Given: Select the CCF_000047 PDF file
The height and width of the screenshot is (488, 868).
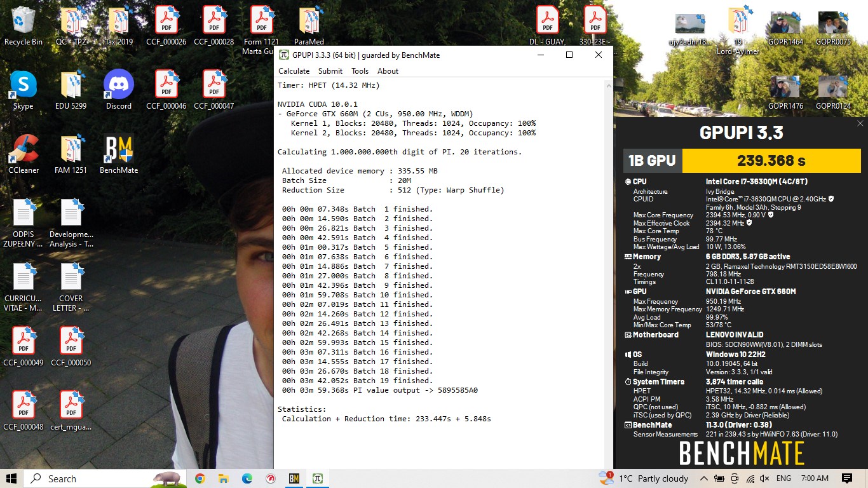Looking at the screenshot, I should pos(214,90).
